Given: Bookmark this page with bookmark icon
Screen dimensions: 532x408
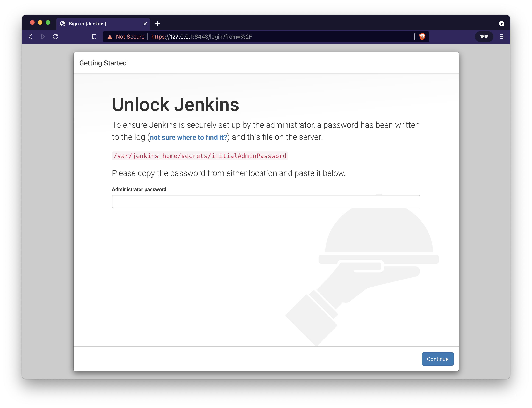Looking at the screenshot, I should [94, 37].
